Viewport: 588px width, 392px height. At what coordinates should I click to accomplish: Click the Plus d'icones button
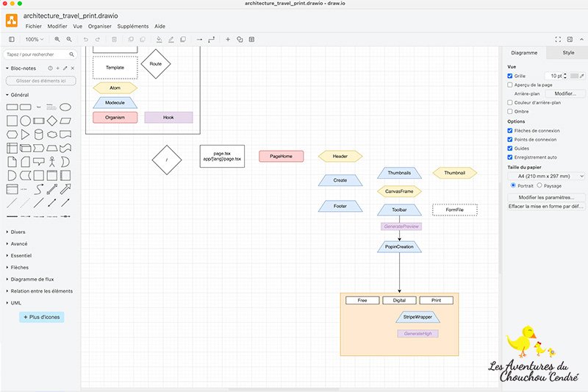pos(42,317)
